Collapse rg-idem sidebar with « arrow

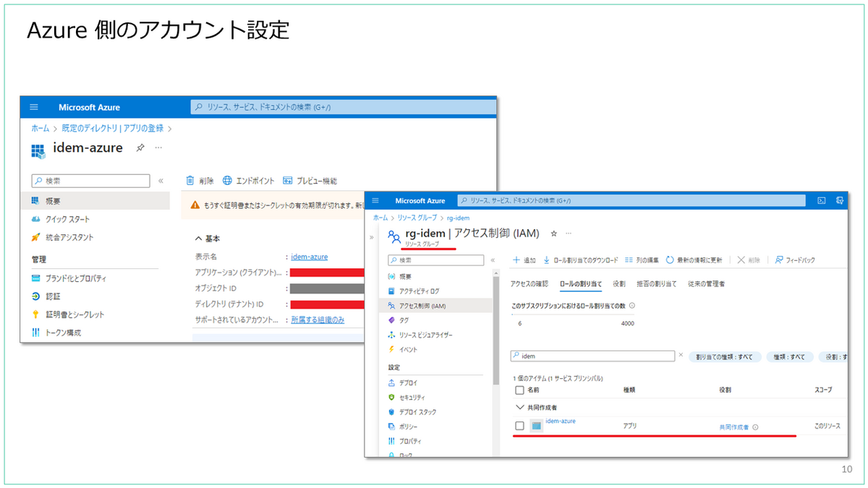pyautogui.click(x=493, y=260)
